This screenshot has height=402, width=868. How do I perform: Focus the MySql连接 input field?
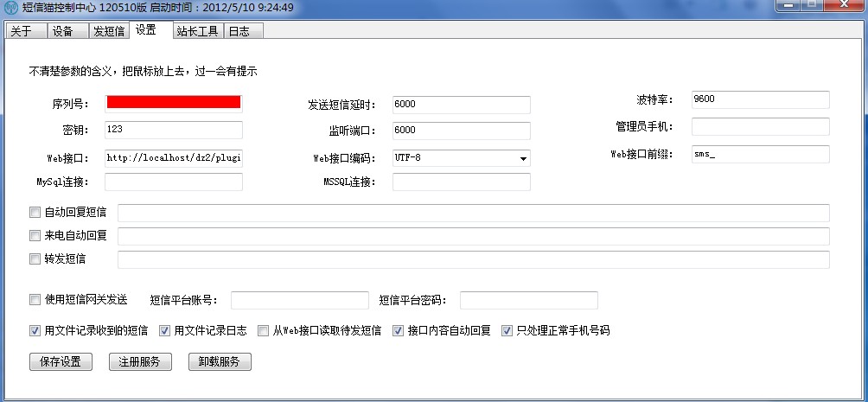(173, 182)
